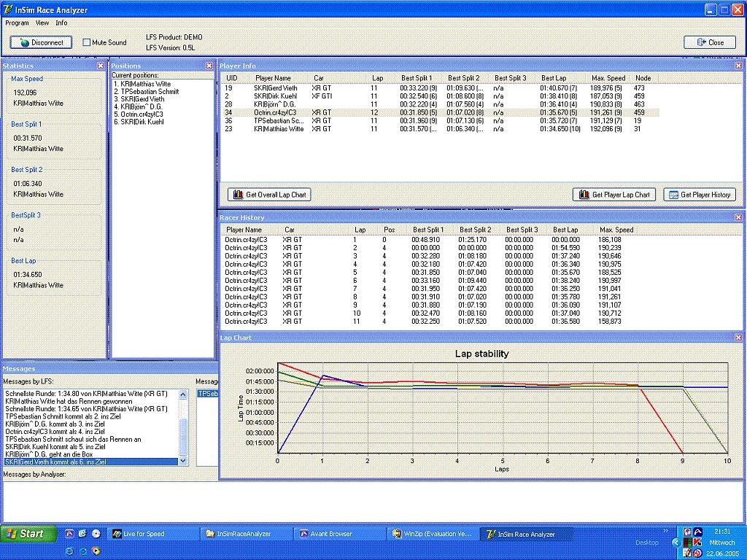
Task: Close the Player Info panel
Action: click(738, 66)
